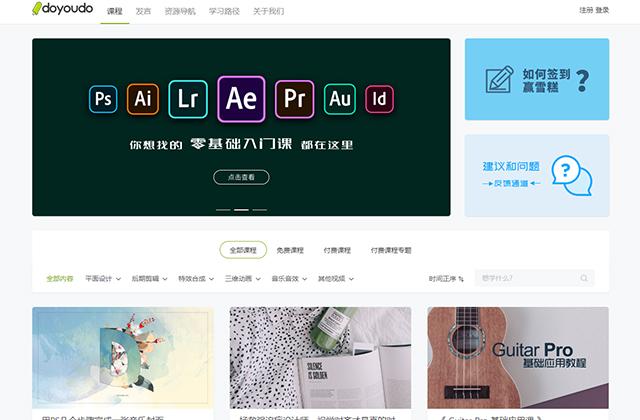Select the 免费课程 filter
The width and height of the screenshot is (640, 420).
(x=290, y=250)
